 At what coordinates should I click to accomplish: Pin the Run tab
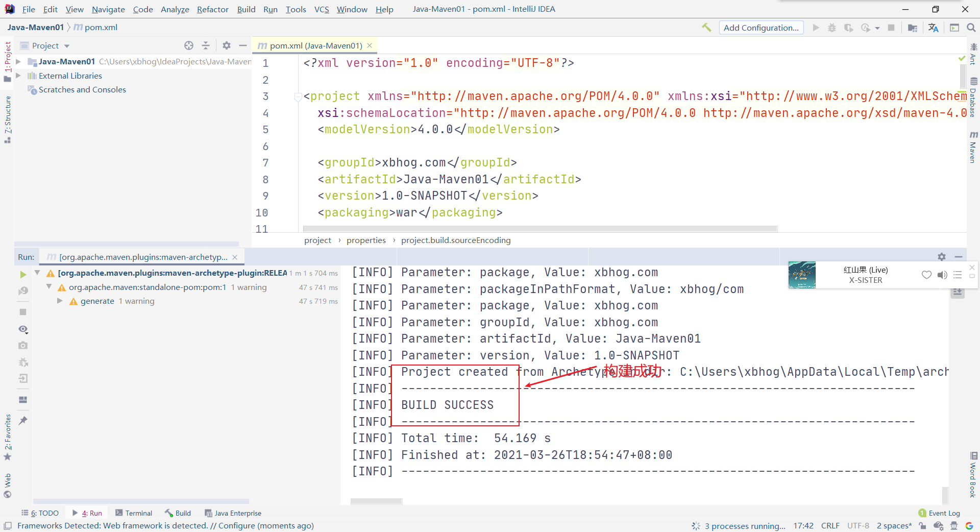pyautogui.click(x=23, y=421)
